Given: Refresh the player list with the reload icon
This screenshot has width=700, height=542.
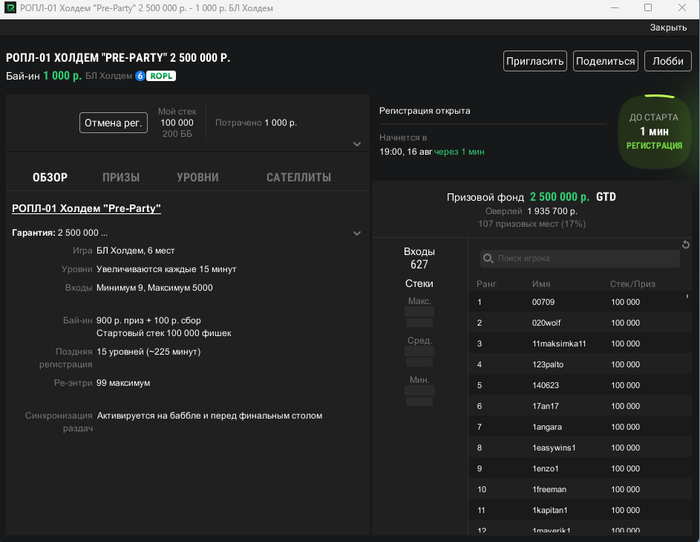Looking at the screenshot, I should 686,245.
